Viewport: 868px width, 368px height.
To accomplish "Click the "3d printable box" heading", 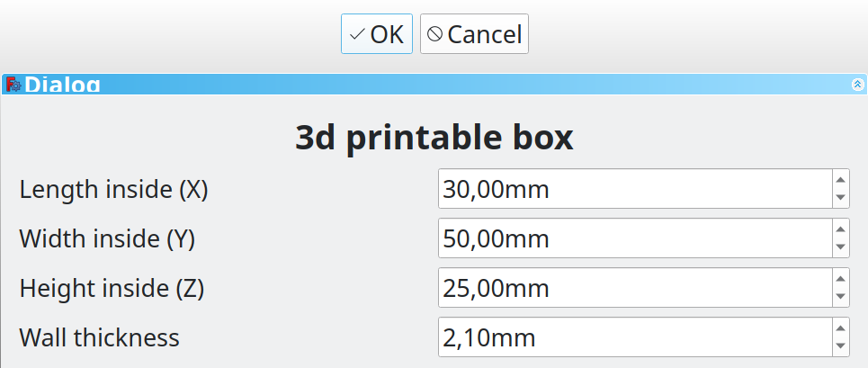I will pos(434,138).
